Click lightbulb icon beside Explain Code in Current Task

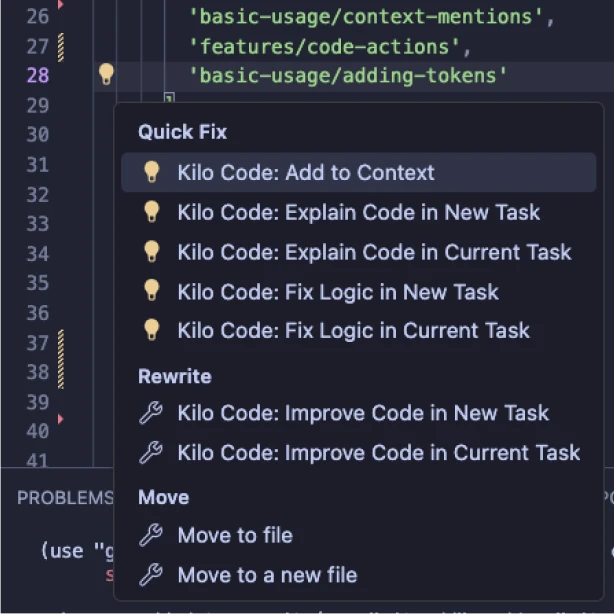pyautogui.click(x=152, y=251)
